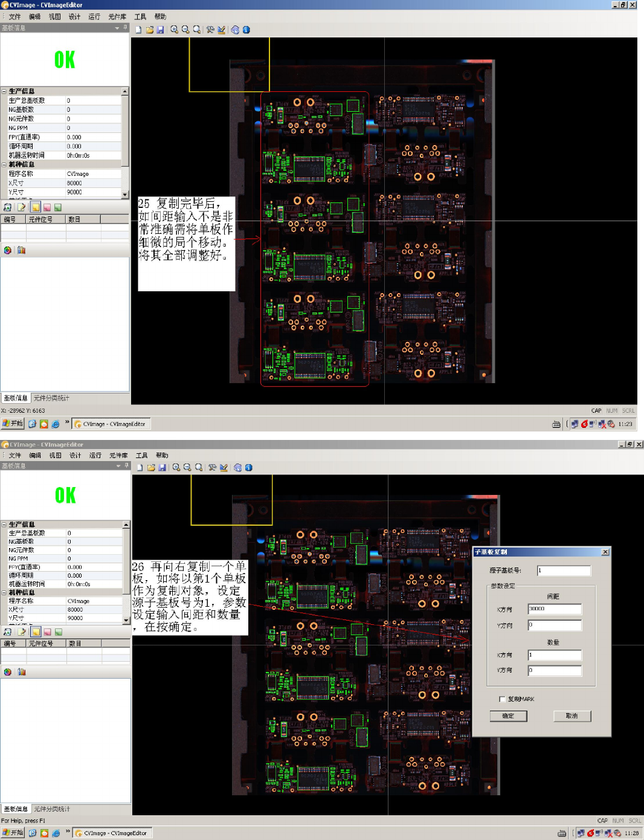Click Internet Explorer icon on upper taskbar quick launch

[56, 424]
